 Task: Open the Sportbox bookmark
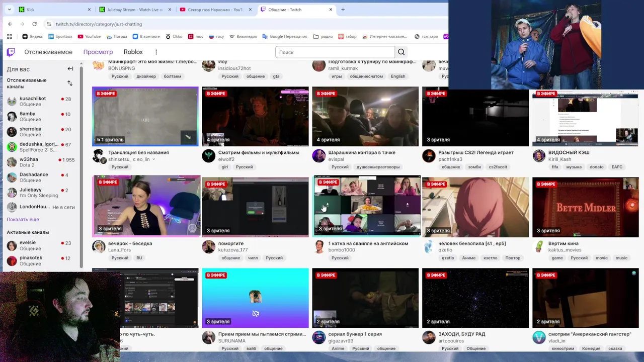60,36
